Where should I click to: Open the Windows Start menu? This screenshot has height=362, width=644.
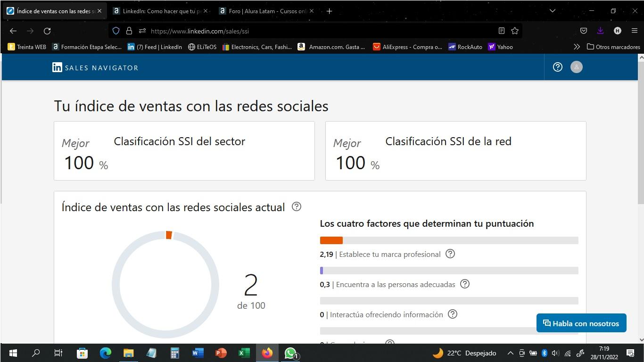tap(13, 353)
